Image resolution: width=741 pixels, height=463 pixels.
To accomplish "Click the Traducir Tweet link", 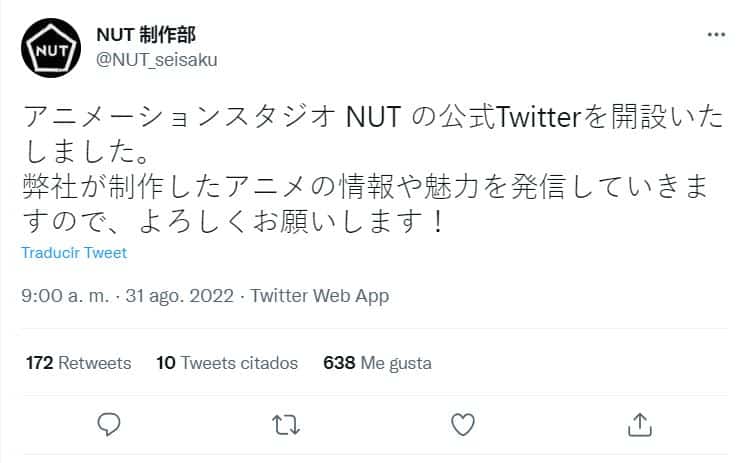I will click(x=74, y=253).
